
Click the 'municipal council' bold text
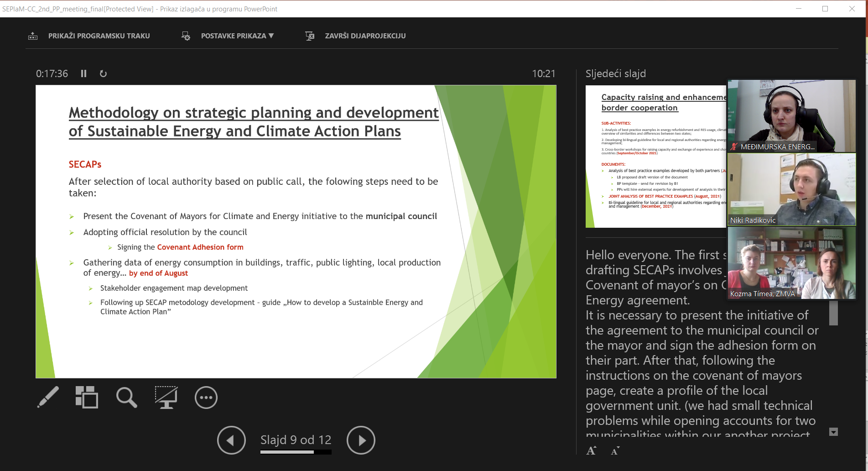click(401, 216)
